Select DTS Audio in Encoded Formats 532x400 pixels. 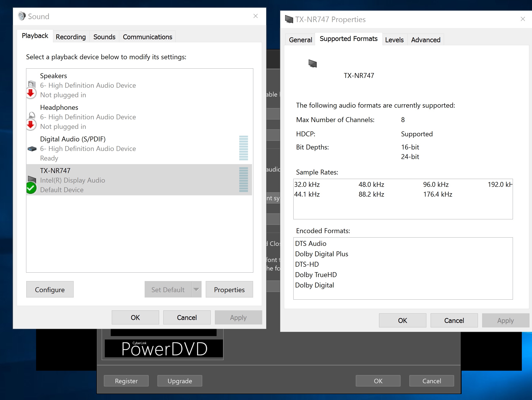point(311,243)
